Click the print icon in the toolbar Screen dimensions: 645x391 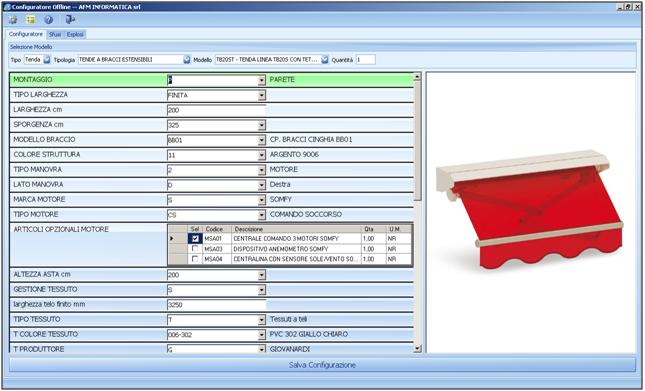coord(13,20)
